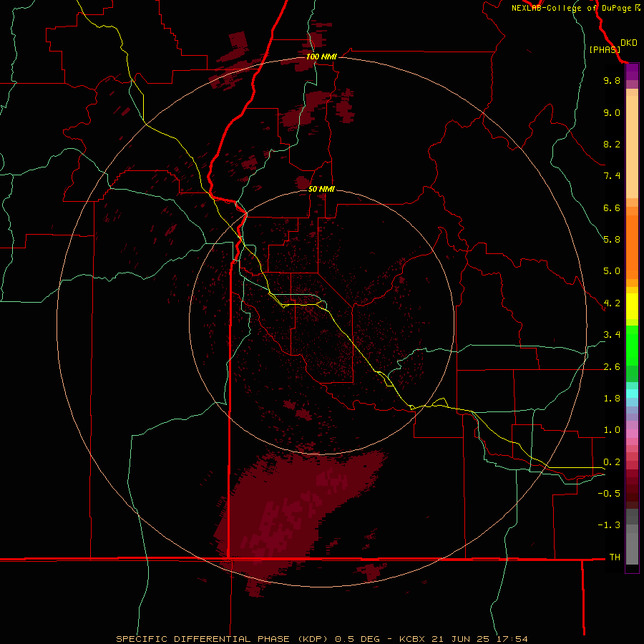The image size is (644, 644).
Task: Click the 2.6 legend value
Action: 612,367
